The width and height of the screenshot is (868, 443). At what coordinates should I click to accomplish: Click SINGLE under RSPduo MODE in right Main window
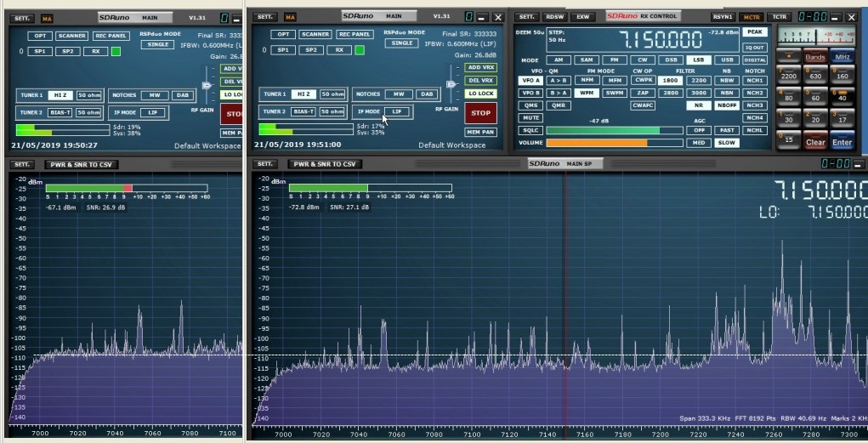tap(402, 43)
